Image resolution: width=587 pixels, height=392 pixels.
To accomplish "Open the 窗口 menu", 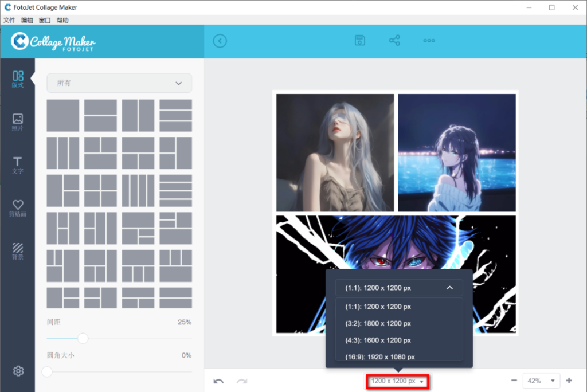I will click(x=45, y=20).
